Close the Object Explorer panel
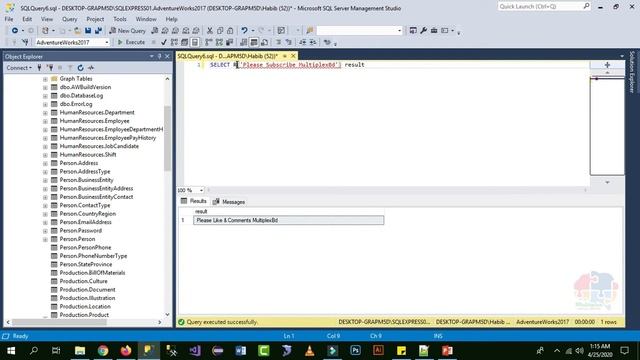This screenshot has width=640, height=360. coord(167,56)
